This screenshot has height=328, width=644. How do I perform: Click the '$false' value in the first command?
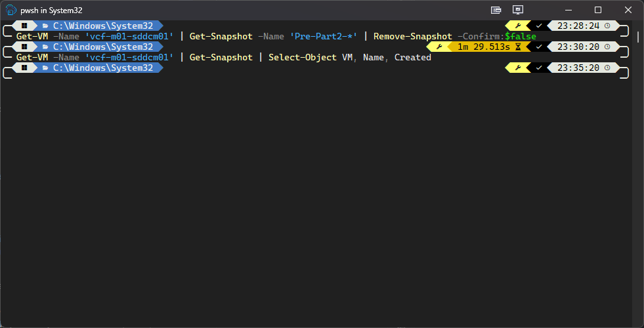coord(521,37)
